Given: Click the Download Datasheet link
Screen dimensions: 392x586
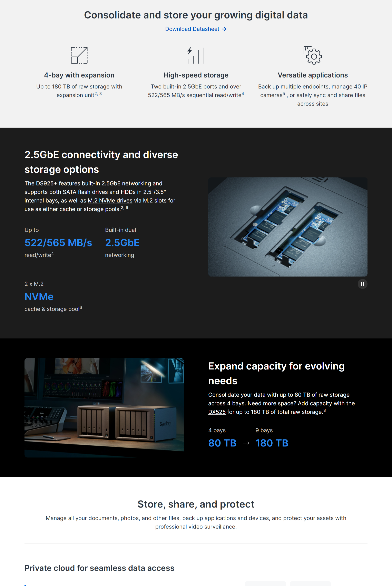Looking at the screenshot, I should click(192, 29).
